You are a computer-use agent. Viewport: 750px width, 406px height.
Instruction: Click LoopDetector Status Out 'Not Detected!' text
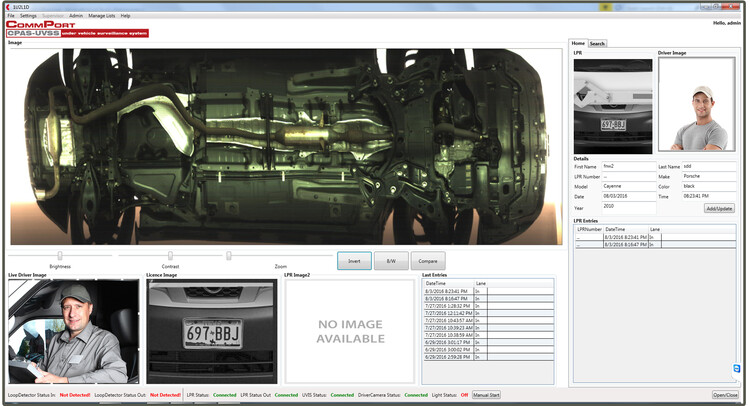(x=165, y=395)
